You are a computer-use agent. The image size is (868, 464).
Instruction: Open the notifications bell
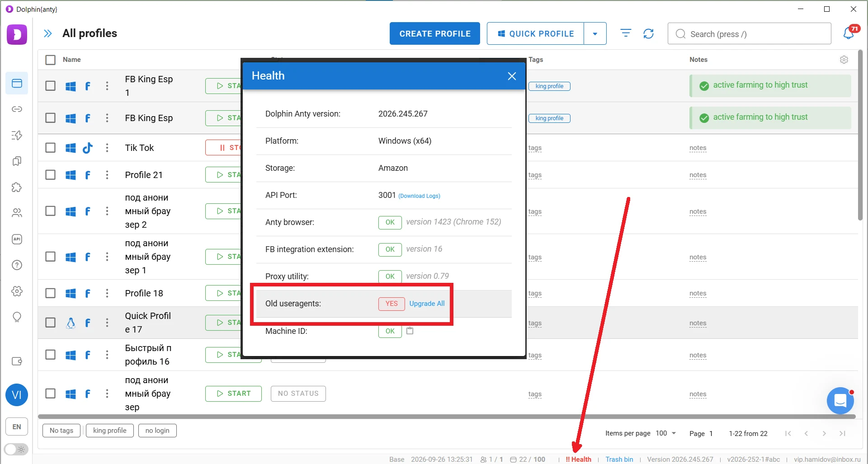[849, 33]
